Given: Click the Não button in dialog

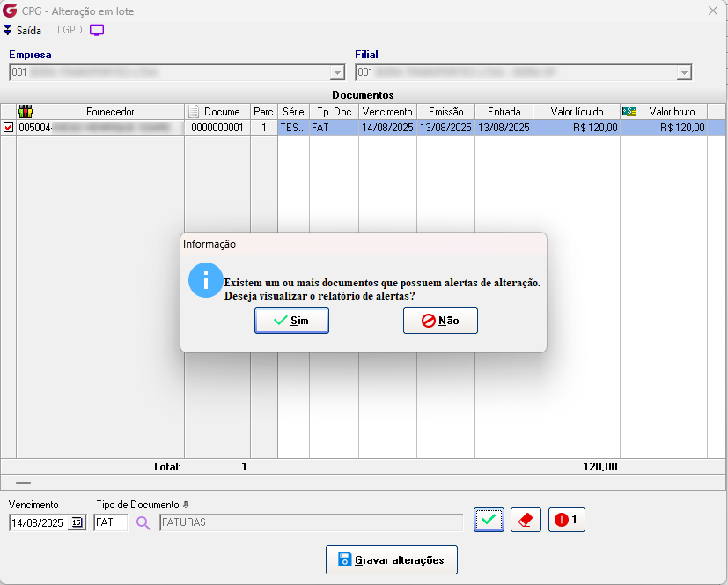Looking at the screenshot, I should click(440, 321).
